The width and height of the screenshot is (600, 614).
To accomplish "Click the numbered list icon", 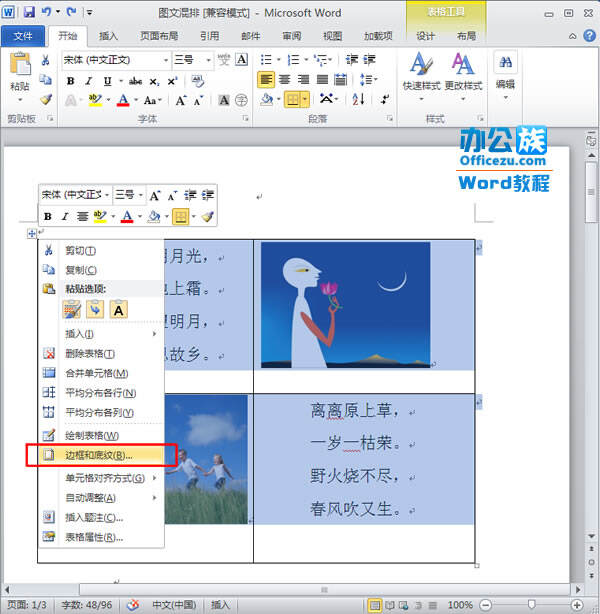I will tap(293, 60).
